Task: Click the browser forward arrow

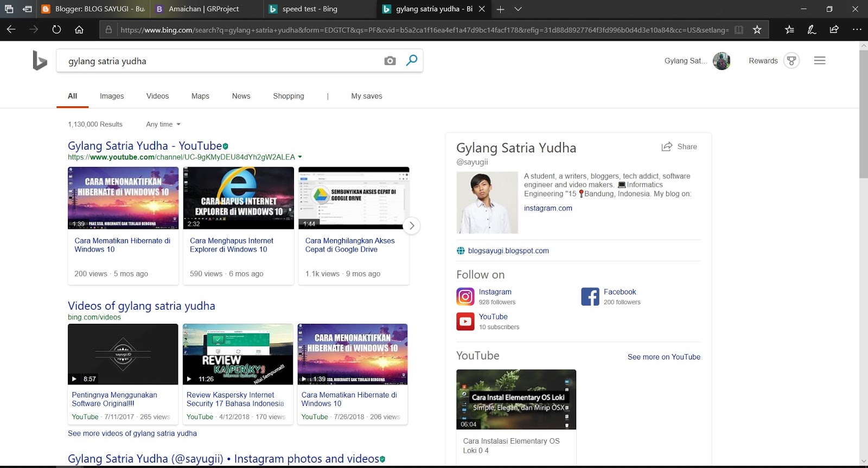Action: click(34, 29)
